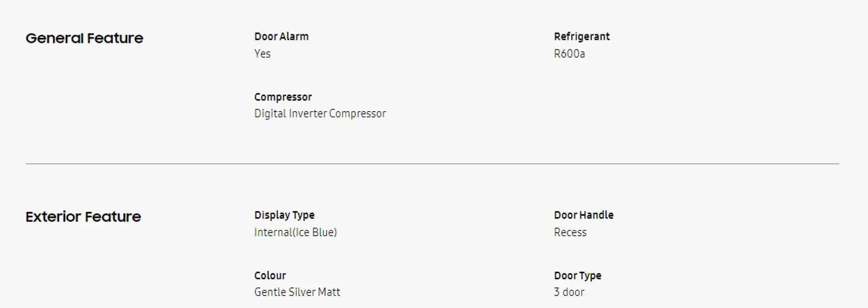Select the Display Type label

[284, 215]
